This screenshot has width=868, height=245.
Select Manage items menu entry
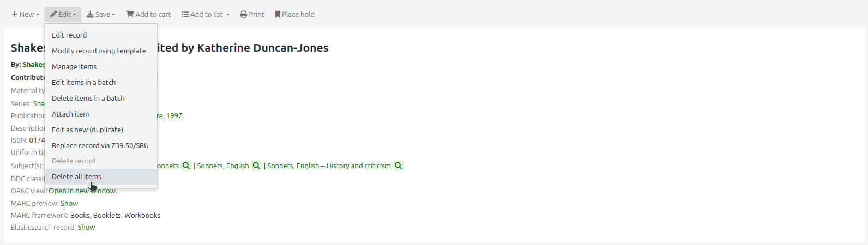74,66
